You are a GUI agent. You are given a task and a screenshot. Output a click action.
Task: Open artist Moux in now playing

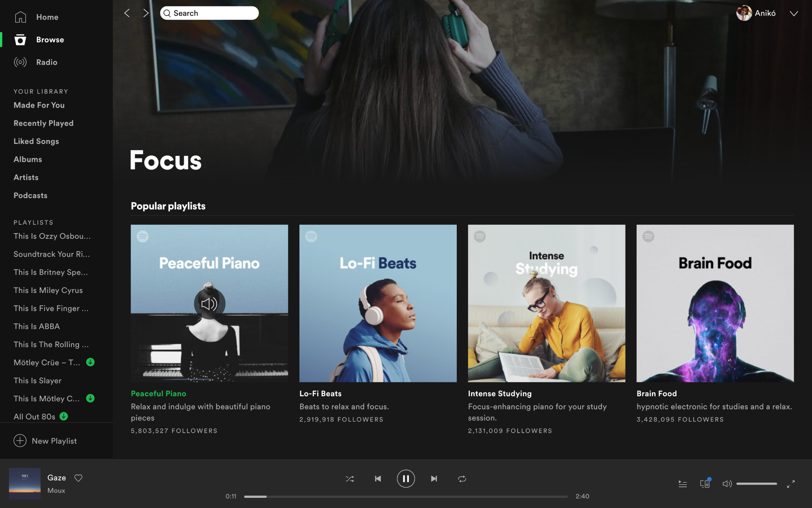point(56,491)
